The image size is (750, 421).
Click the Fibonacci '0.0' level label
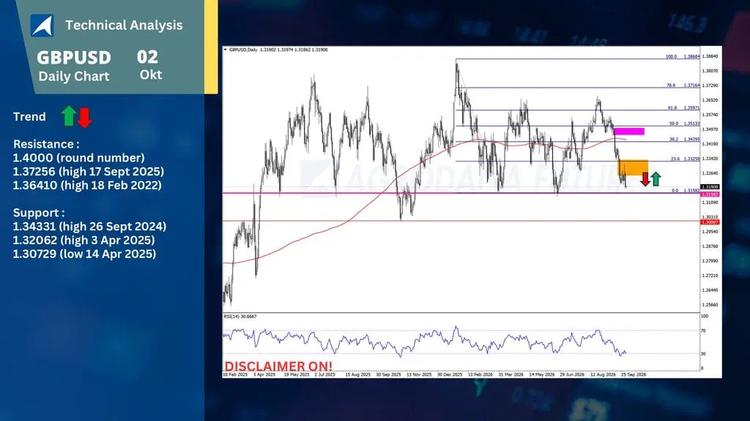pyautogui.click(x=675, y=190)
